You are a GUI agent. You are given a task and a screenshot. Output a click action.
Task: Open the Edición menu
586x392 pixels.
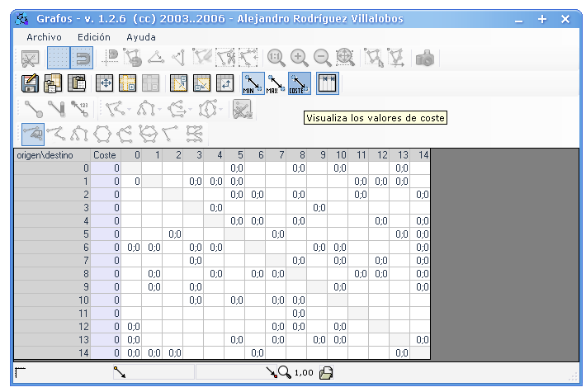tap(93, 37)
